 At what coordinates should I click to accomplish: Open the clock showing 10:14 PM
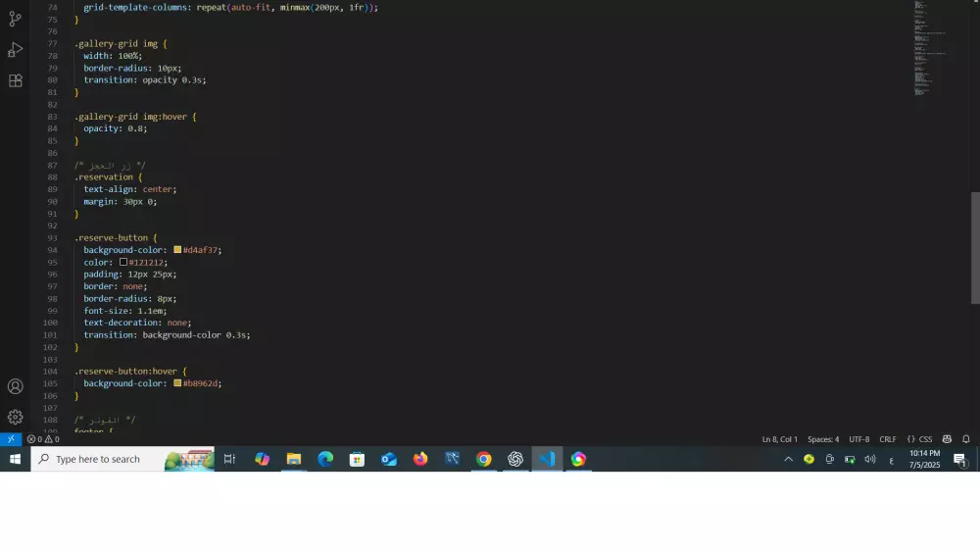[x=924, y=459]
